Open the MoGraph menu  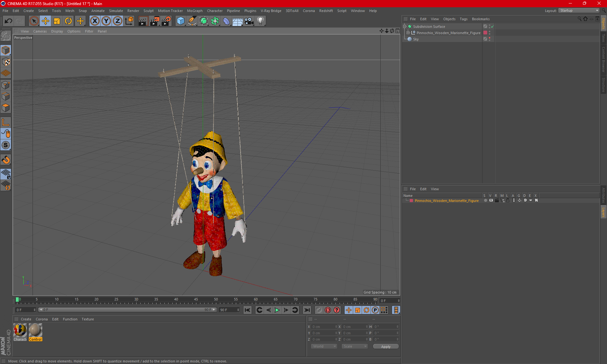pos(195,11)
